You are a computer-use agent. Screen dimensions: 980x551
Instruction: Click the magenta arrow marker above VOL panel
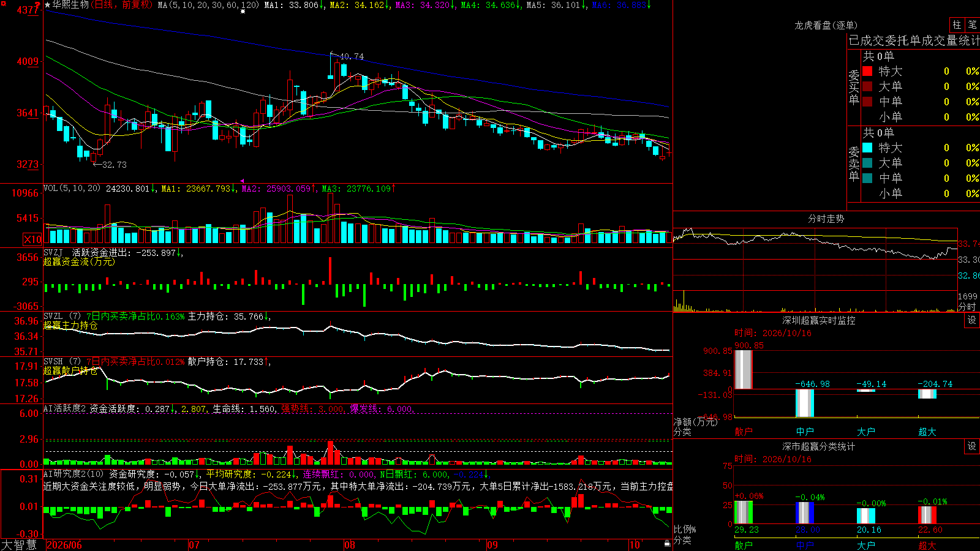[242, 181]
